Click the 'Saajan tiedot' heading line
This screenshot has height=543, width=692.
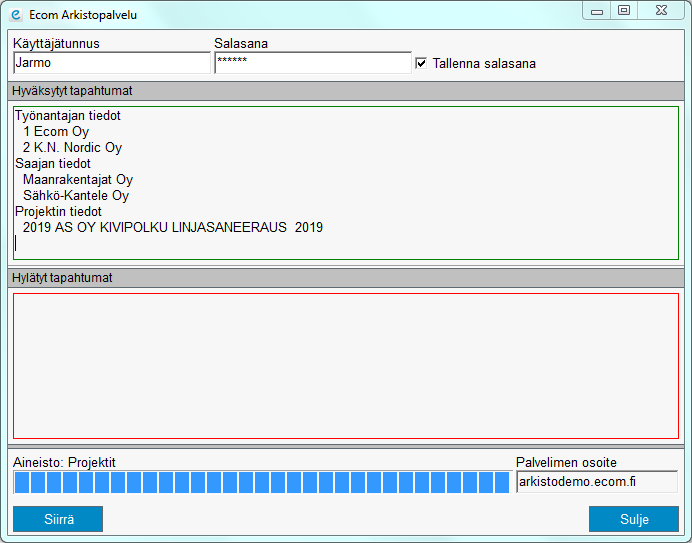coord(53,164)
